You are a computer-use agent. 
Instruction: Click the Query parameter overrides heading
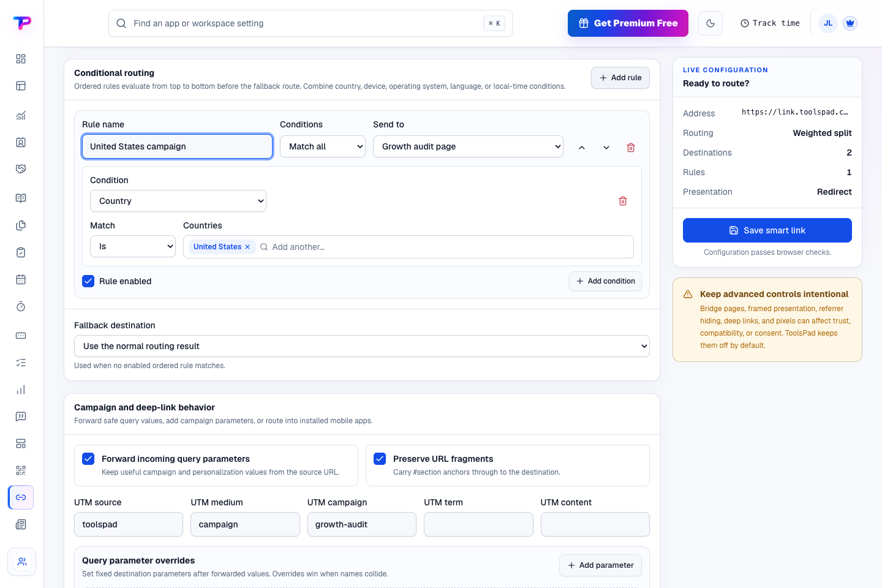[138, 560]
